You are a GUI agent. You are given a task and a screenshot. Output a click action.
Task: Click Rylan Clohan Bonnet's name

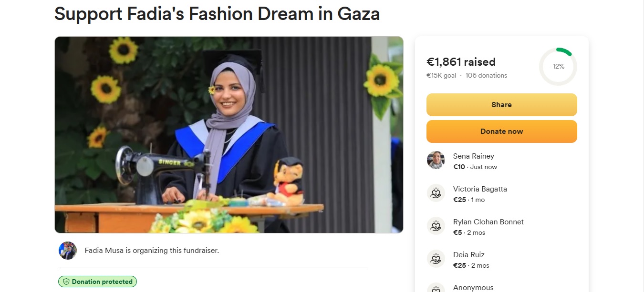tap(488, 222)
